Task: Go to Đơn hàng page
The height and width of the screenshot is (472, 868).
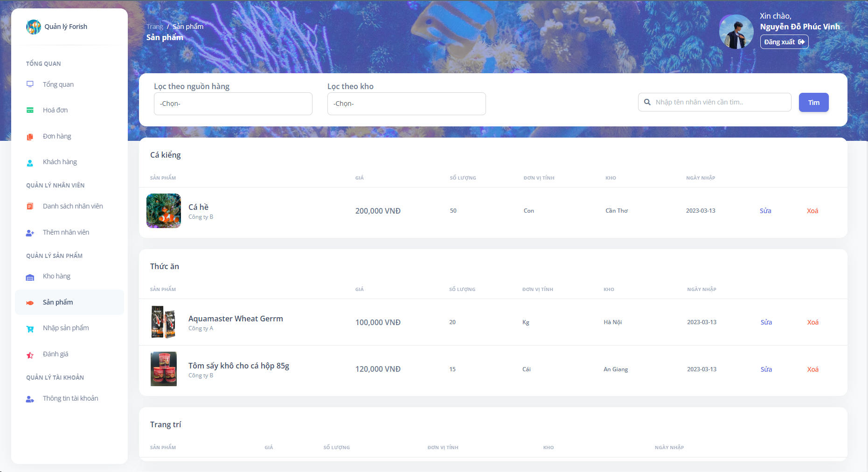Action: (x=69, y=136)
